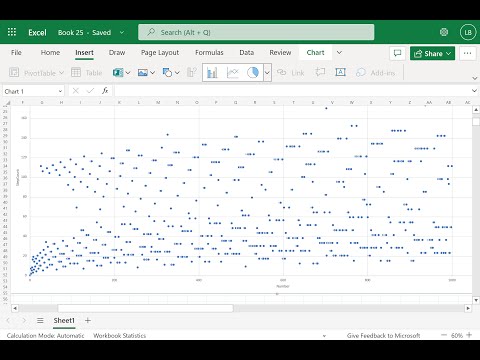Open the LB account avatar
Screen dimensions: 480x360
[468, 32]
